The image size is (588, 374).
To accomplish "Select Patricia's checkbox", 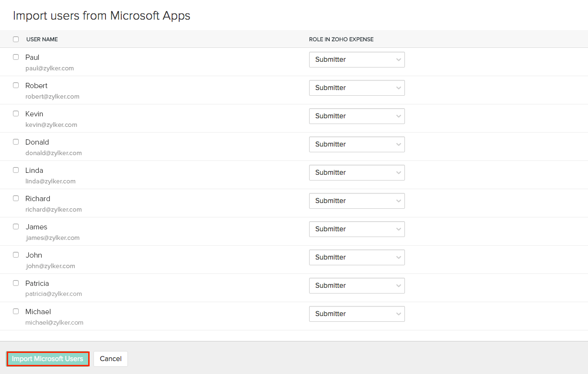I will coord(16,283).
